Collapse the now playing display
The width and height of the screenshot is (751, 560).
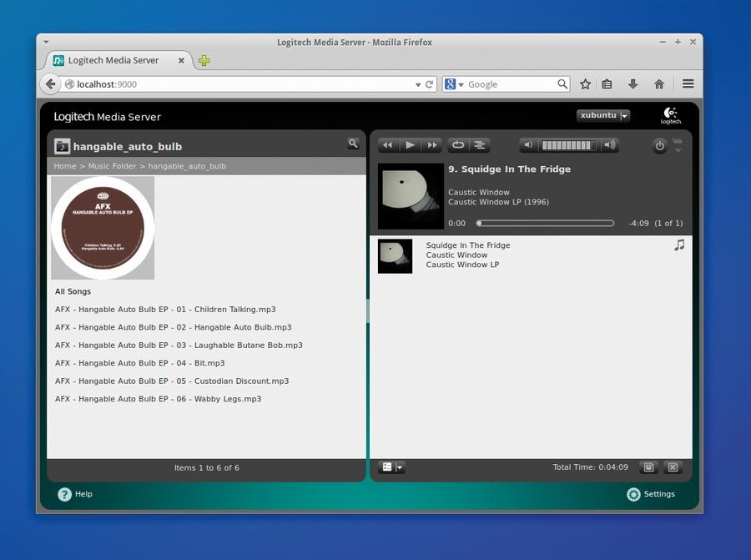(x=678, y=145)
